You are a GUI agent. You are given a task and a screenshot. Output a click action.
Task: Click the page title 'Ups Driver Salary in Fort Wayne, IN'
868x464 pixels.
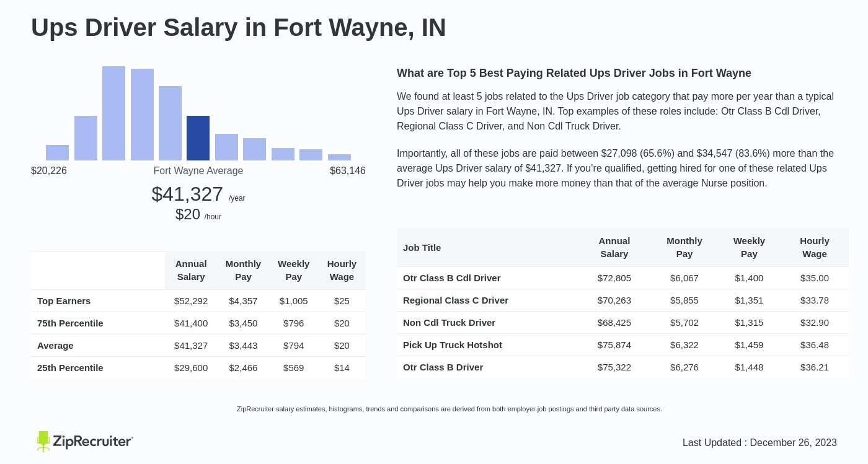239,27
